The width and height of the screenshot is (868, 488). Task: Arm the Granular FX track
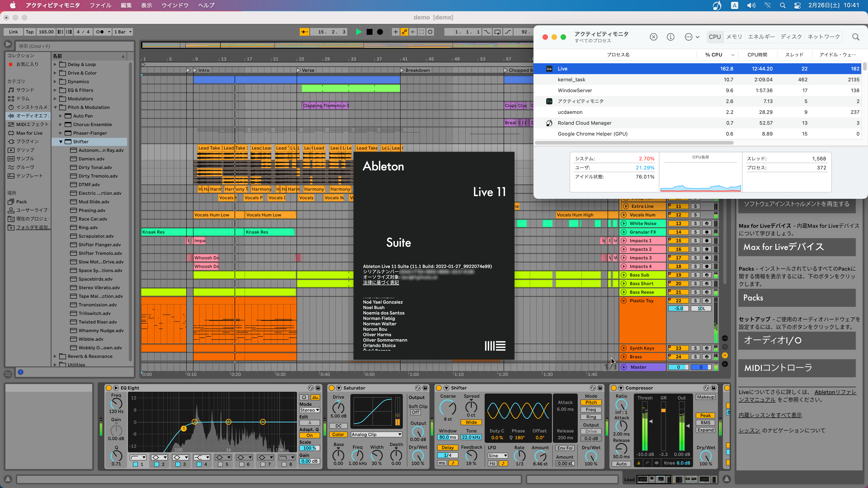(x=707, y=232)
